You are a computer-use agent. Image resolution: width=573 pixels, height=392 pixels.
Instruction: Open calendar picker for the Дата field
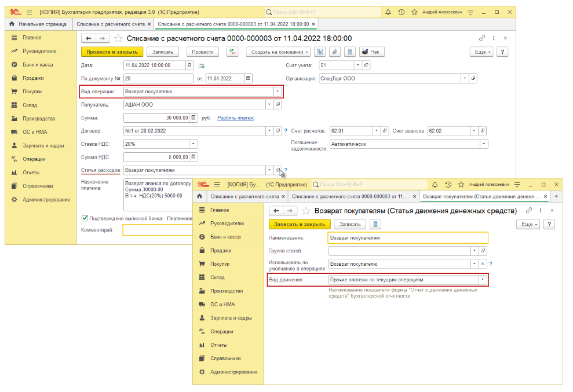pos(190,65)
